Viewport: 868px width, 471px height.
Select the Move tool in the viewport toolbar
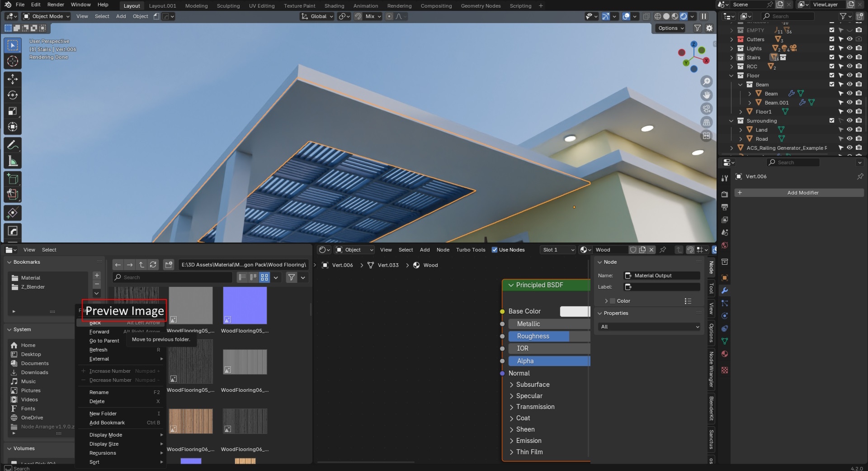point(13,79)
